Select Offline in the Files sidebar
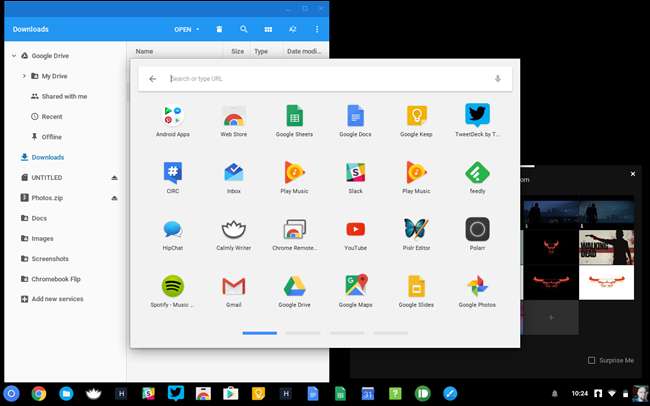This screenshot has width=650, height=406. (51, 137)
